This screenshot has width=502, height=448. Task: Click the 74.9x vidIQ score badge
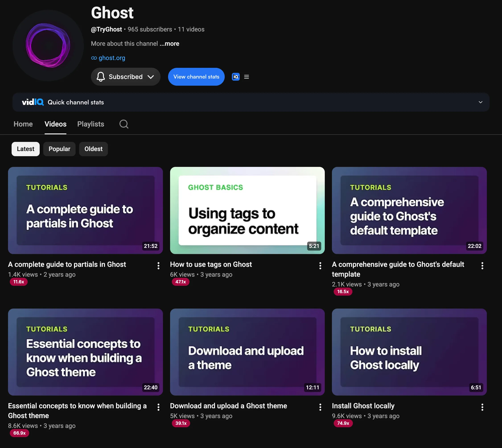coord(343,423)
